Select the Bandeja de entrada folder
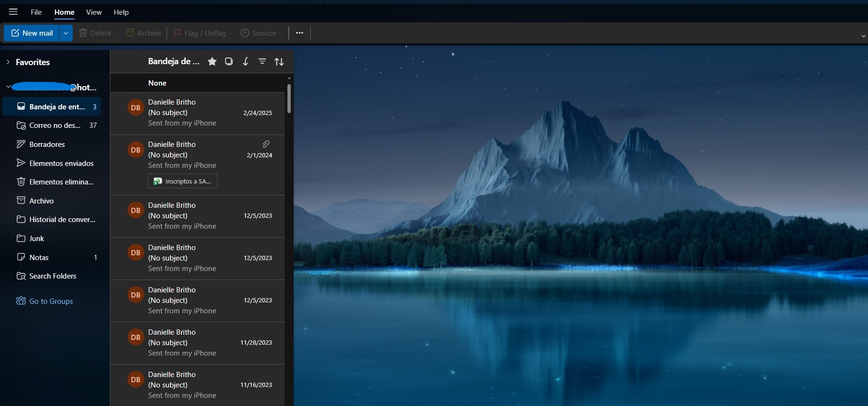 click(52, 106)
